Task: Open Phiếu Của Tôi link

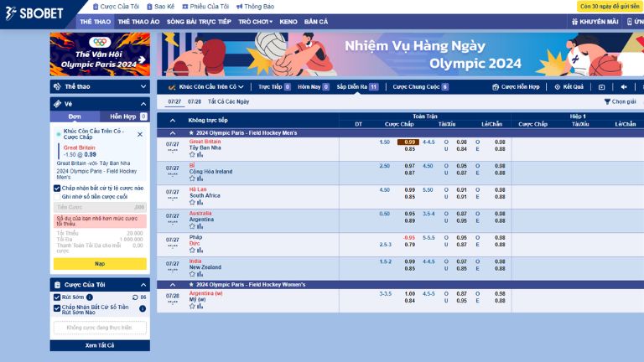Action: click(x=205, y=7)
